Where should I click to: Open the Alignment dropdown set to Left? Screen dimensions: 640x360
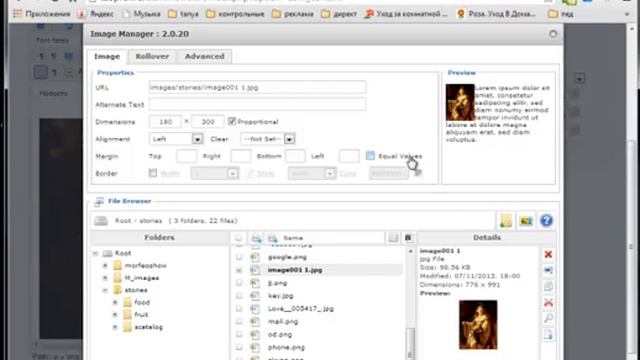coord(176,139)
